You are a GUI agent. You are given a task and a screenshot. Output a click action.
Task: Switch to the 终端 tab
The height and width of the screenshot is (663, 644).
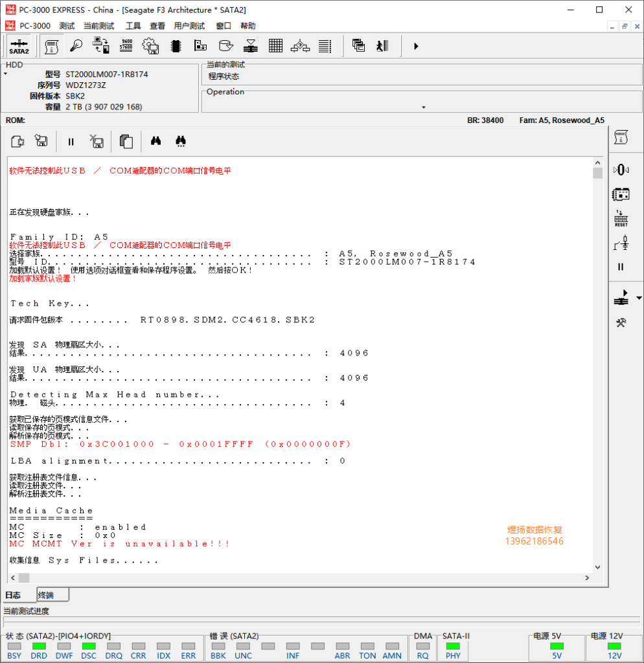tap(52, 595)
